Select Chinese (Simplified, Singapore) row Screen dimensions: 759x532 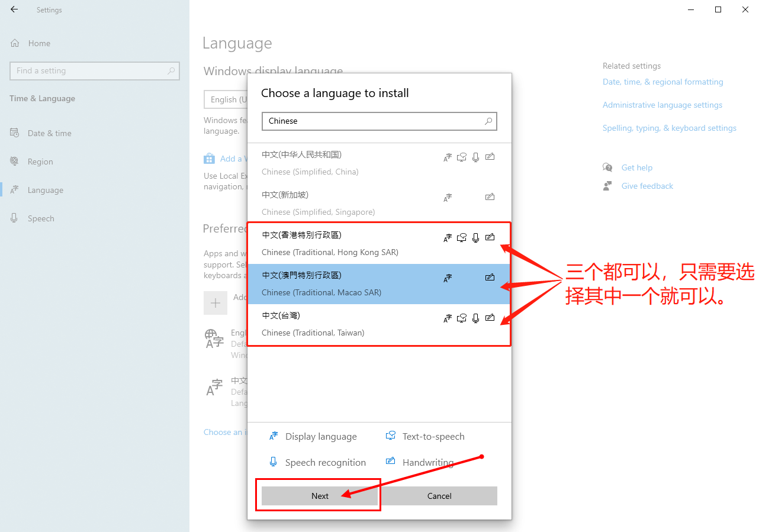379,204
